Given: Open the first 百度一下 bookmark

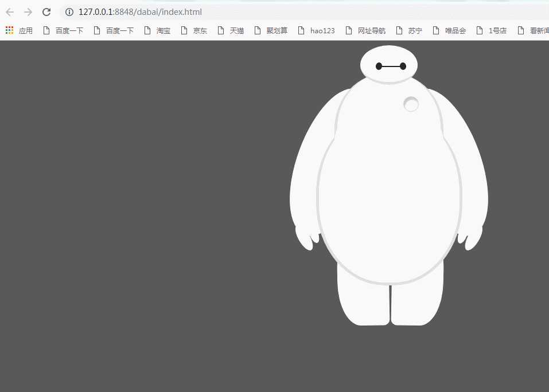Looking at the screenshot, I should tap(63, 31).
